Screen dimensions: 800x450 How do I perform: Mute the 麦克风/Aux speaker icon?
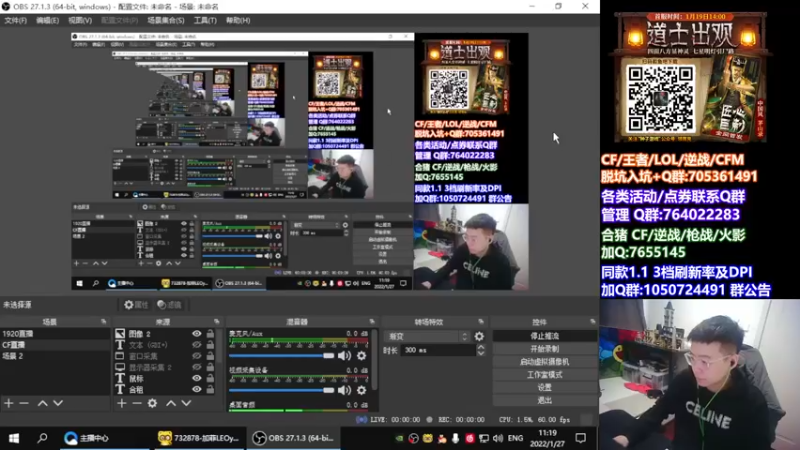click(x=345, y=356)
